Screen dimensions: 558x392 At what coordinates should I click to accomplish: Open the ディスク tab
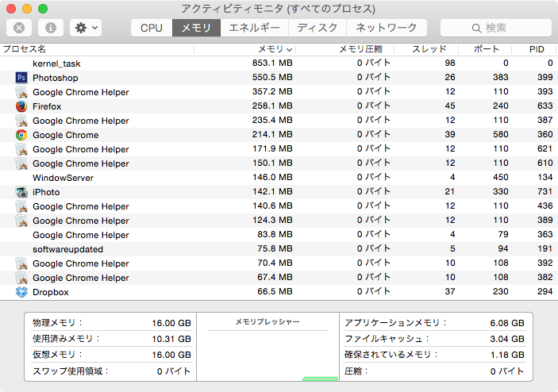pos(317,28)
